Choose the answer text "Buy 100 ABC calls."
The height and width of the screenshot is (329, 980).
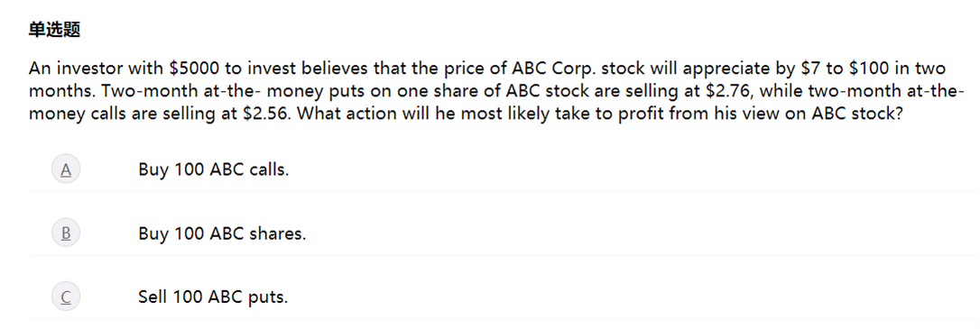click(214, 169)
